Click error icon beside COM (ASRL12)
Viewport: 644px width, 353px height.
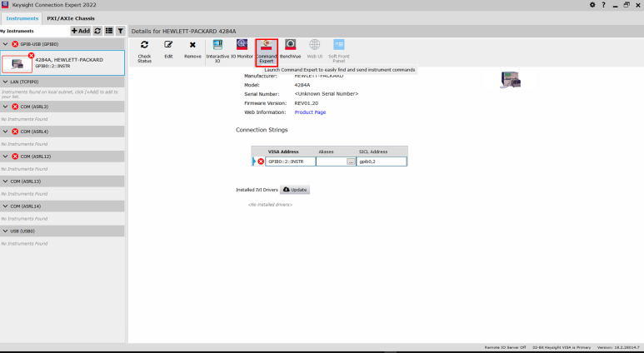pyautogui.click(x=15, y=157)
